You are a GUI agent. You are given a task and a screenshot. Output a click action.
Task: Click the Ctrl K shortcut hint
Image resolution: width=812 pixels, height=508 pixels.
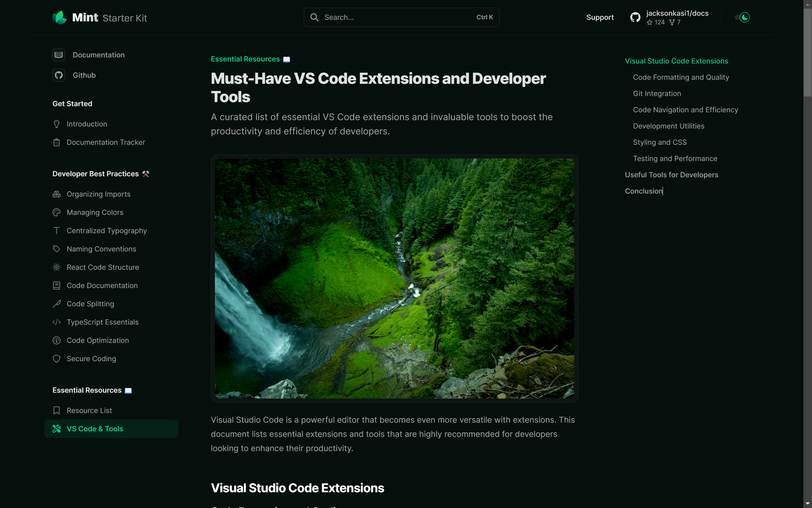coord(484,18)
